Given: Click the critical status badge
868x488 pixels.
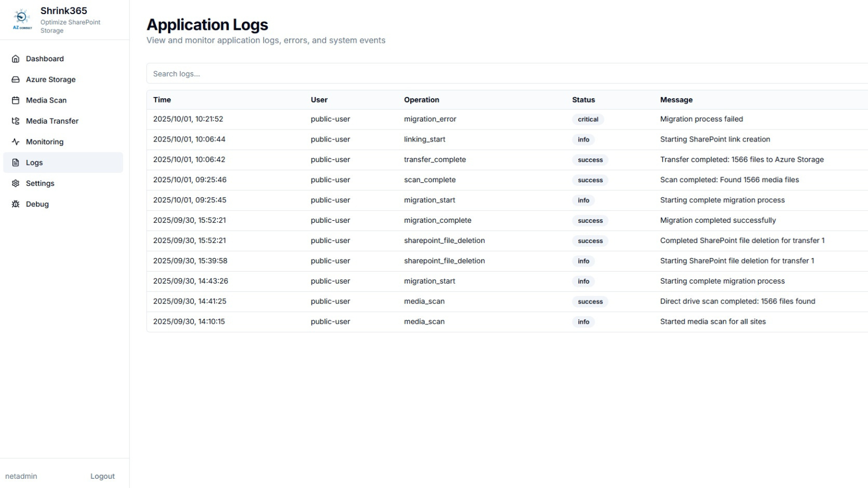Looking at the screenshot, I should click(x=588, y=119).
